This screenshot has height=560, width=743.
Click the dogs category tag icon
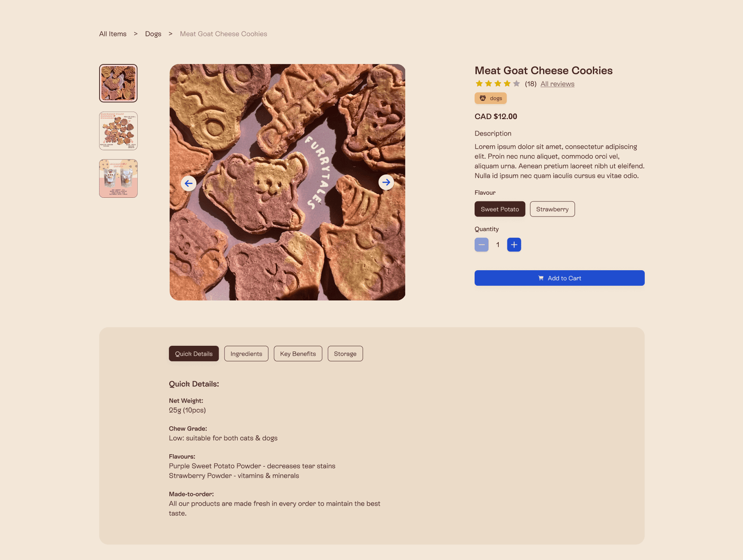[x=483, y=98]
